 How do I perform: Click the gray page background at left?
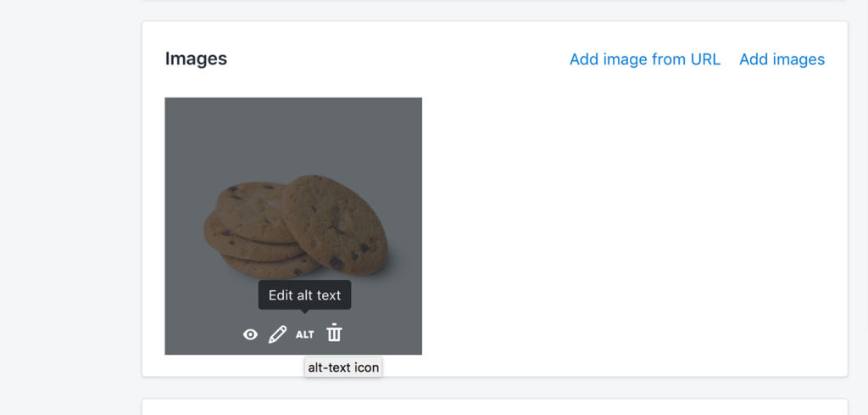(x=71, y=207)
